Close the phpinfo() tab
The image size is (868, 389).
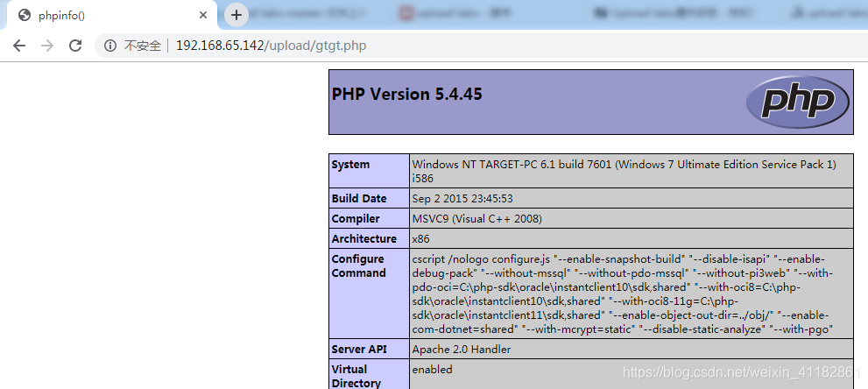203,16
